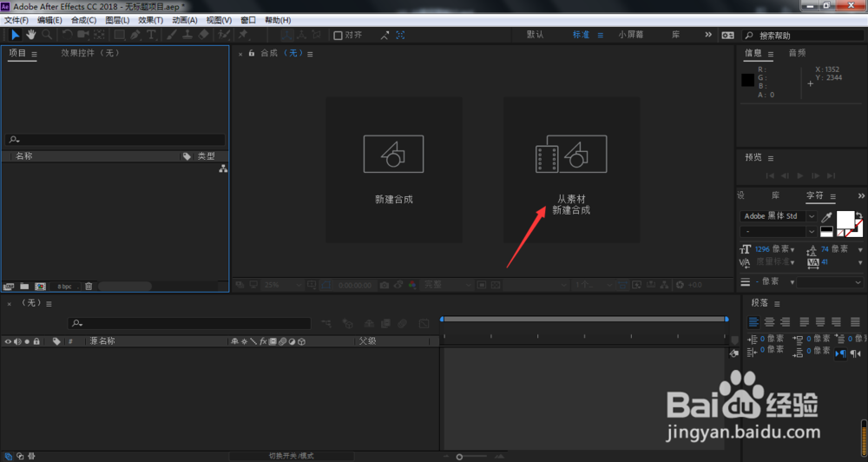The image size is (868, 462).
Task: Select the Pan Behind anchor point tool
Action: pyautogui.click(x=99, y=35)
